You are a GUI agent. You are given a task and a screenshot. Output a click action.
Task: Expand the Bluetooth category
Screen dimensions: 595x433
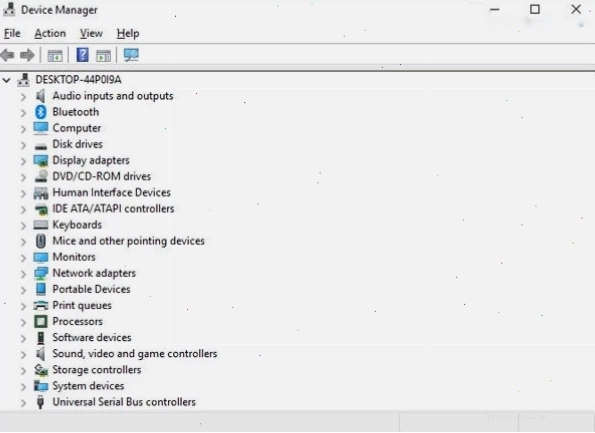coord(24,113)
